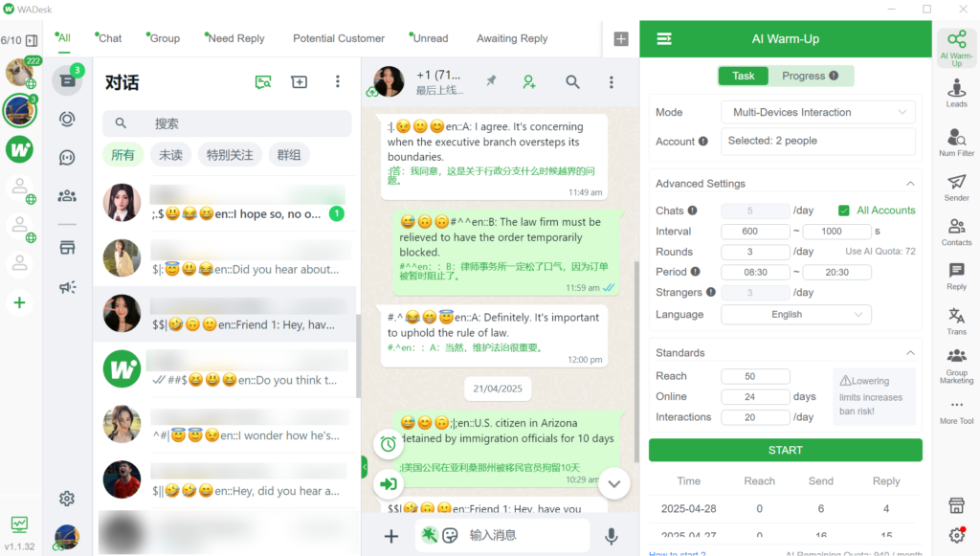Filter chats by 所有
The image size is (980, 556).
click(x=122, y=155)
